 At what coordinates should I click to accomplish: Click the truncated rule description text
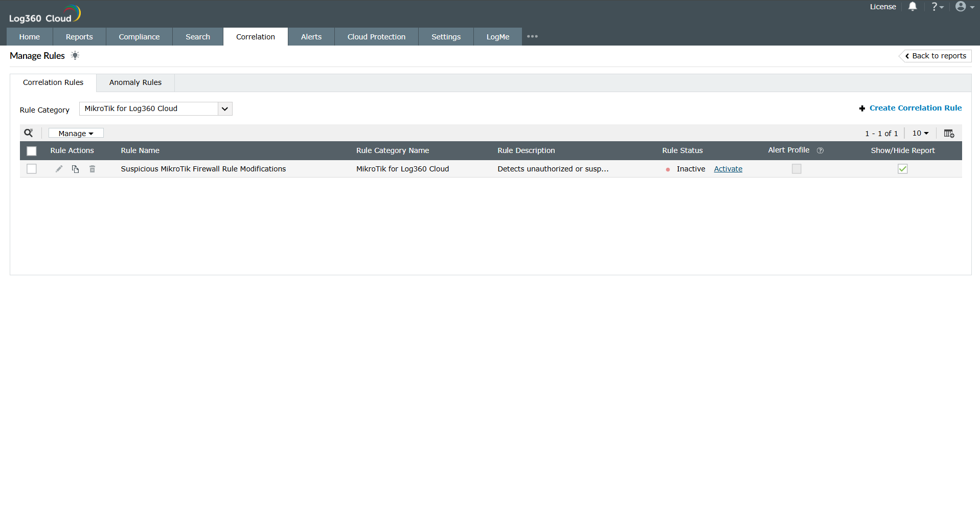(x=553, y=169)
